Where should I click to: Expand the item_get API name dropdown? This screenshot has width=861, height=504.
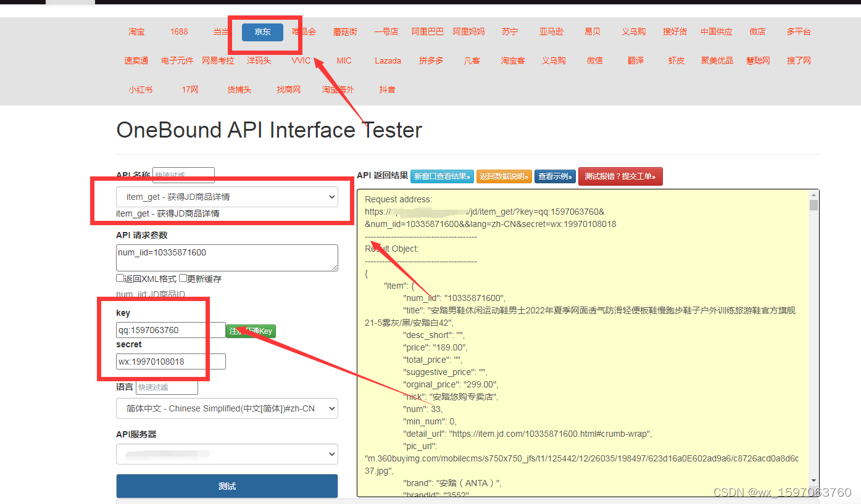tap(227, 197)
